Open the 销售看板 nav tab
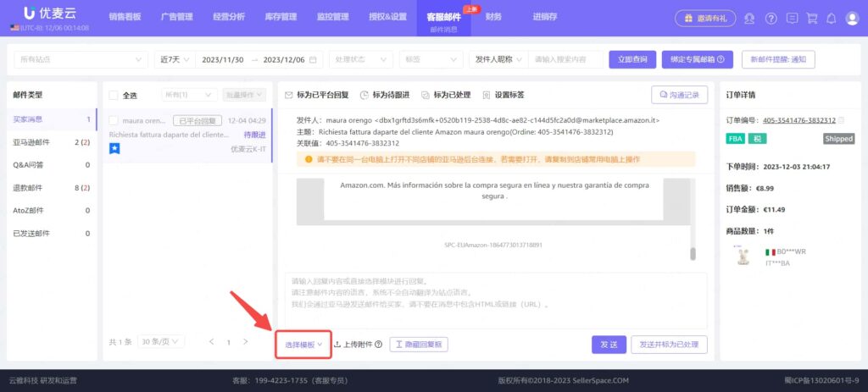 click(x=125, y=17)
